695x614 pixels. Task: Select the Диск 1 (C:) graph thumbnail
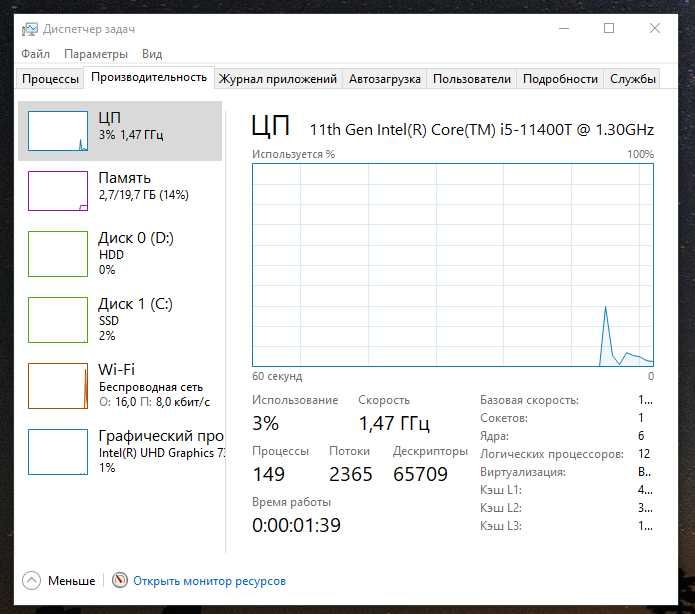[58, 320]
